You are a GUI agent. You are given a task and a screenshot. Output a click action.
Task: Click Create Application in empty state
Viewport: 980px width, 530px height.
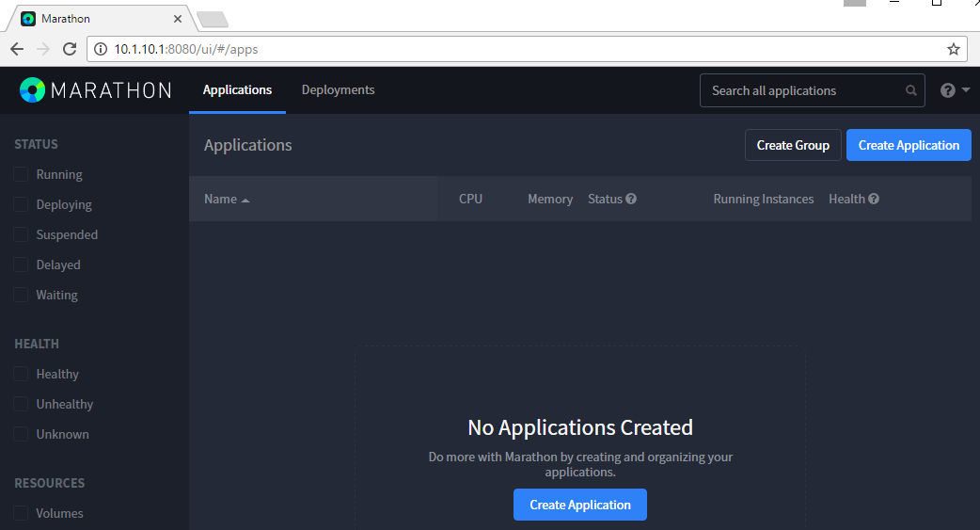(x=580, y=505)
